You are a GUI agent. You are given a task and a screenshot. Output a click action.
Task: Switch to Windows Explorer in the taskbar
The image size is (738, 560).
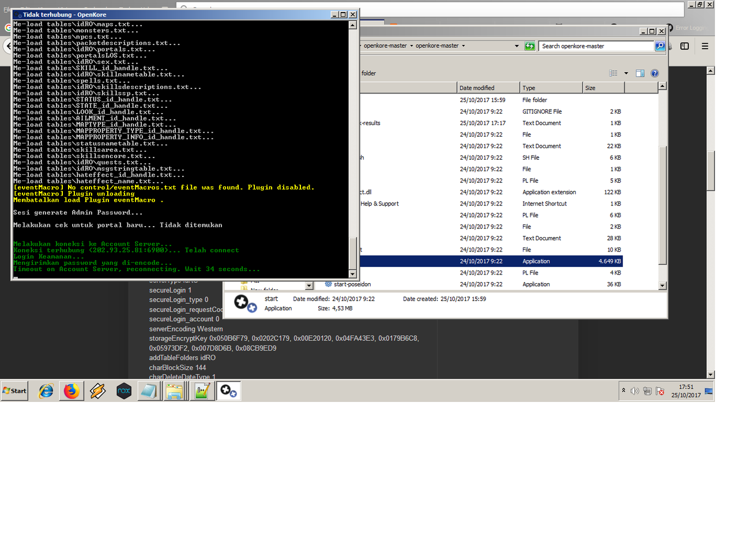[x=174, y=391]
